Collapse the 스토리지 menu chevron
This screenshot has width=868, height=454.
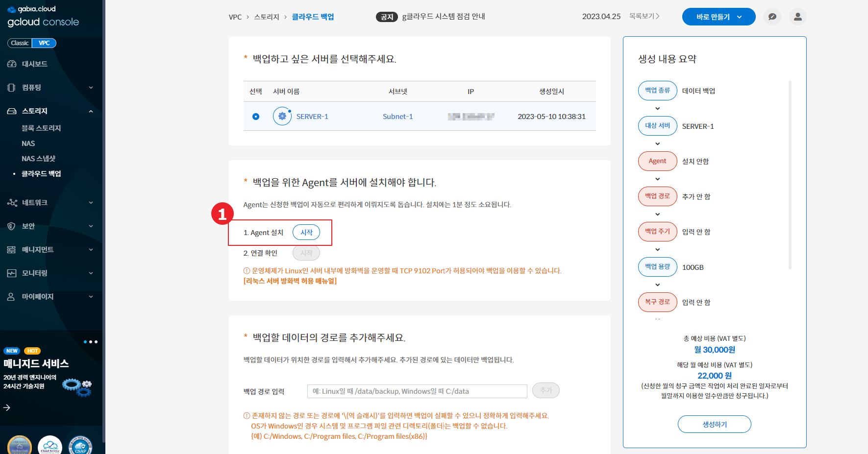91,111
